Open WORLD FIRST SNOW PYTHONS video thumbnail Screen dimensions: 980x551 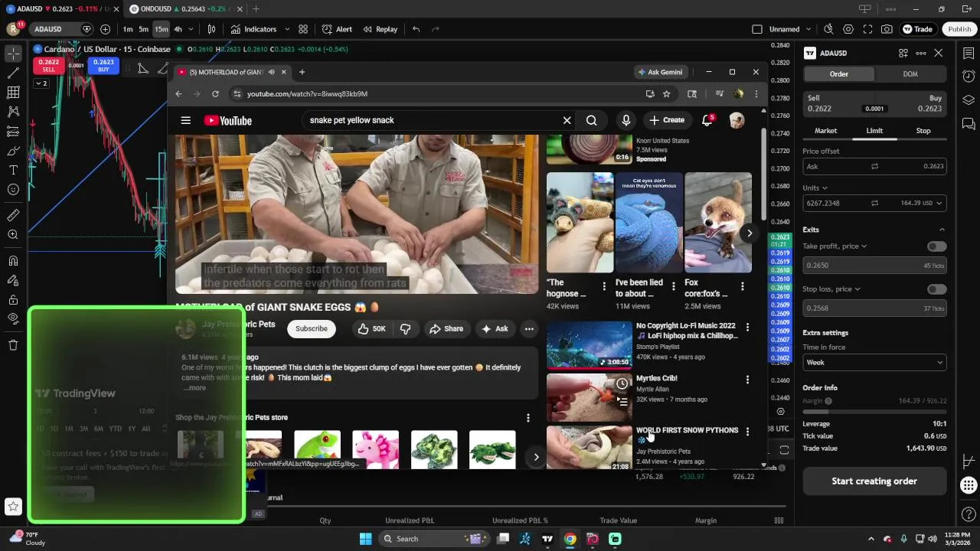click(x=589, y=448)
